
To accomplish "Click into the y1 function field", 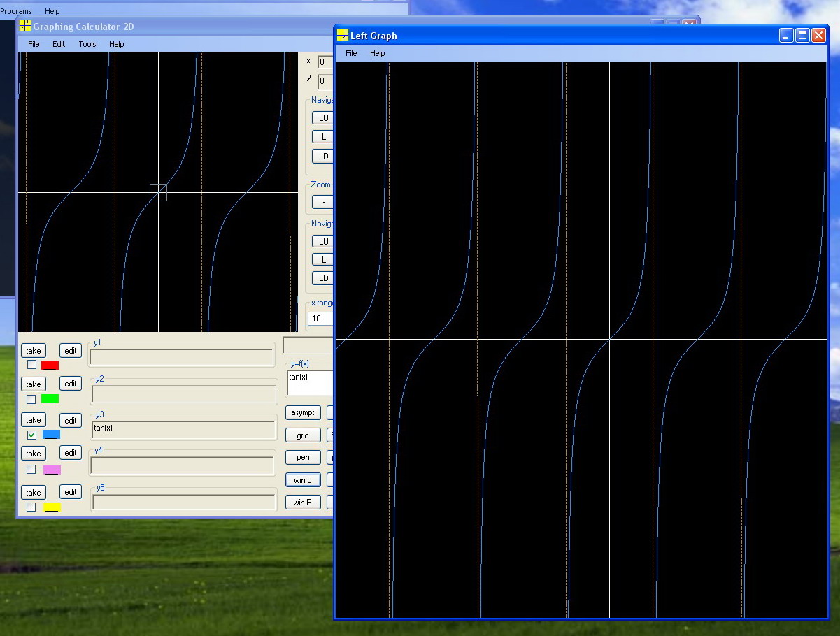I will tap(182, 356).
